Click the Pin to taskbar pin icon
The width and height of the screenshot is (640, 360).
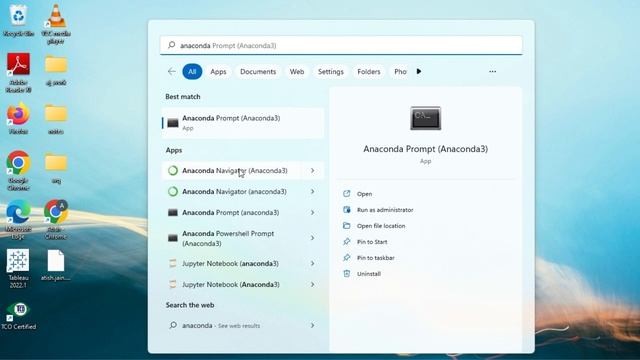point(347,258)
